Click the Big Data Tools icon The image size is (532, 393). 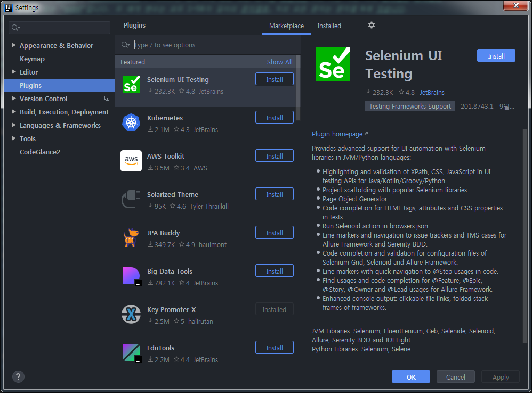tap(131, 276)
